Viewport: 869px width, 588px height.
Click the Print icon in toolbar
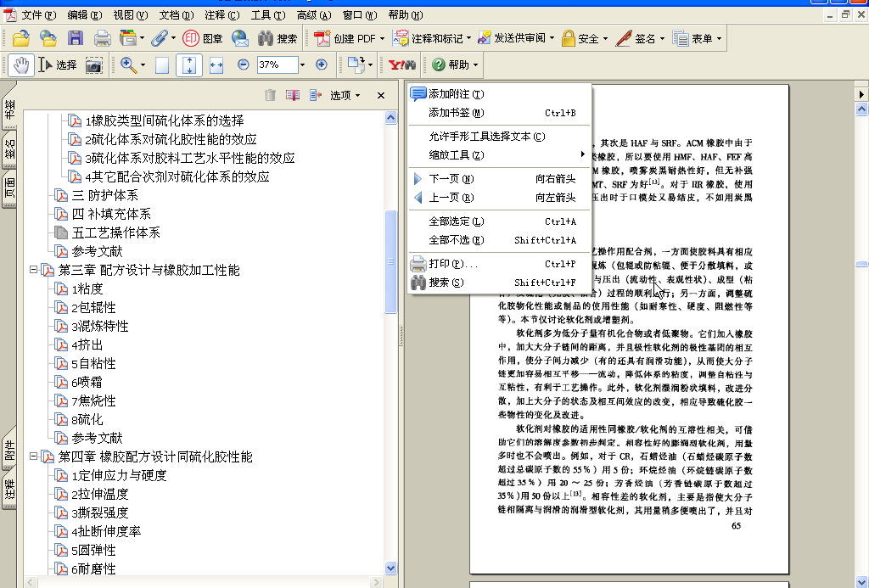102,38
